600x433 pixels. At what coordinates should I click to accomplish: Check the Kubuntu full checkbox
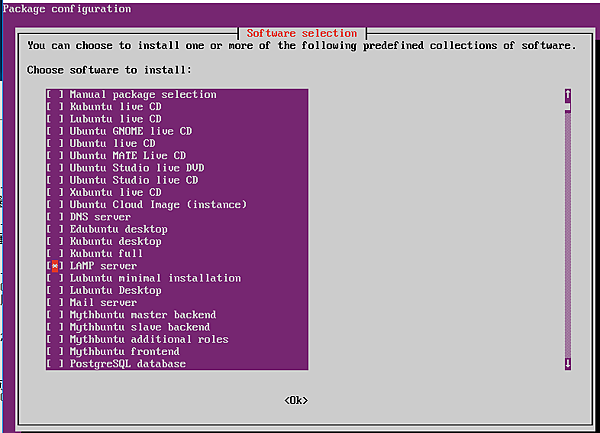[55, 254]
